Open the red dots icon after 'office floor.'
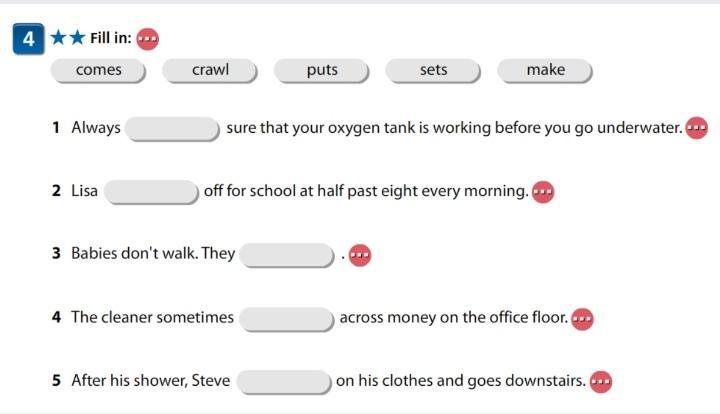The image size is (720, 414). tap(582, 318)
